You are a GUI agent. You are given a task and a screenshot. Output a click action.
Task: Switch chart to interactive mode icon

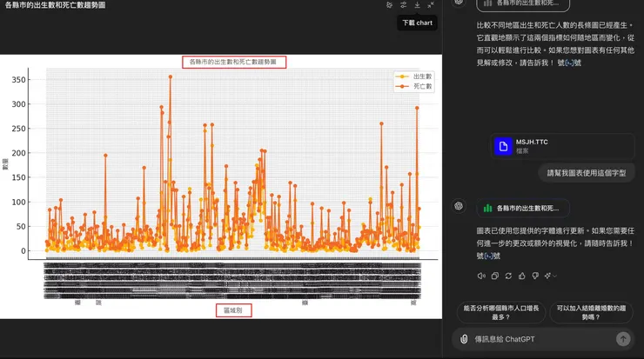(389, 5)
